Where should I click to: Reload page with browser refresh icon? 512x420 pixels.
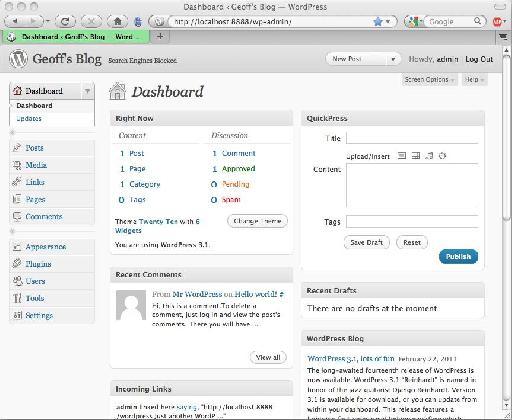pos(65,22)
